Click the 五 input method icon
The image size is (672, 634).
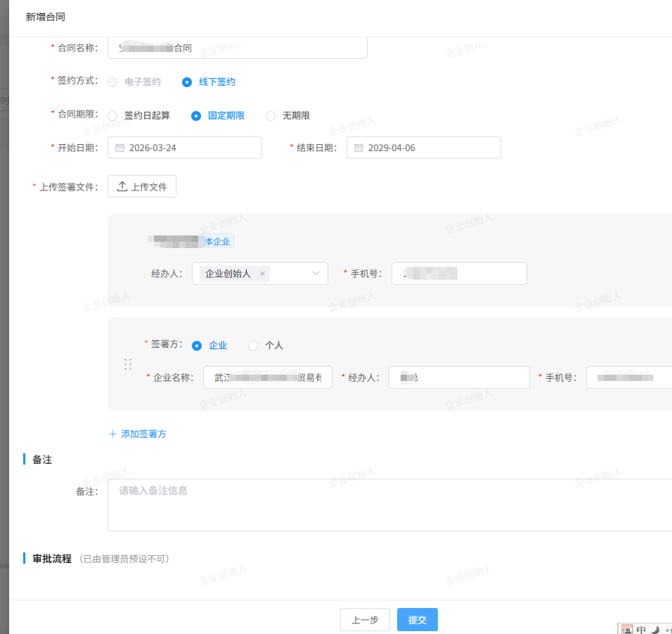[627, 630]
